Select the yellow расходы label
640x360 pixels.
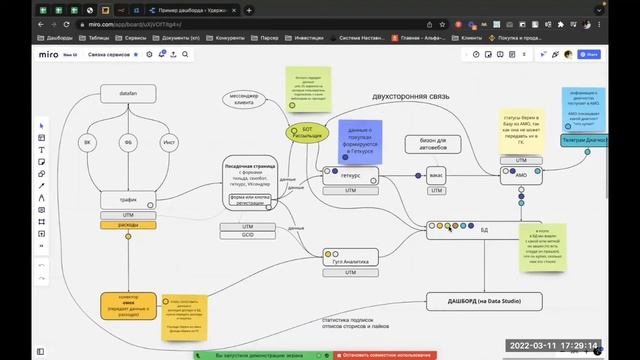[128, 225]
